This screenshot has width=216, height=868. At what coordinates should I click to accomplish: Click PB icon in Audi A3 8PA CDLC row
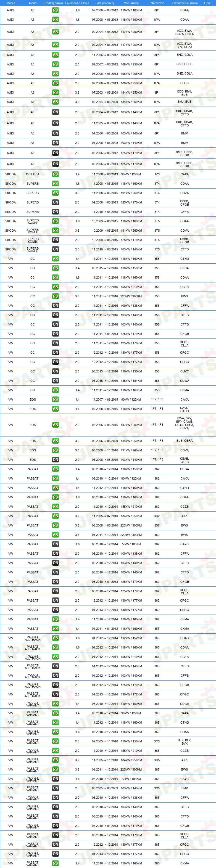tap(55, 83)
